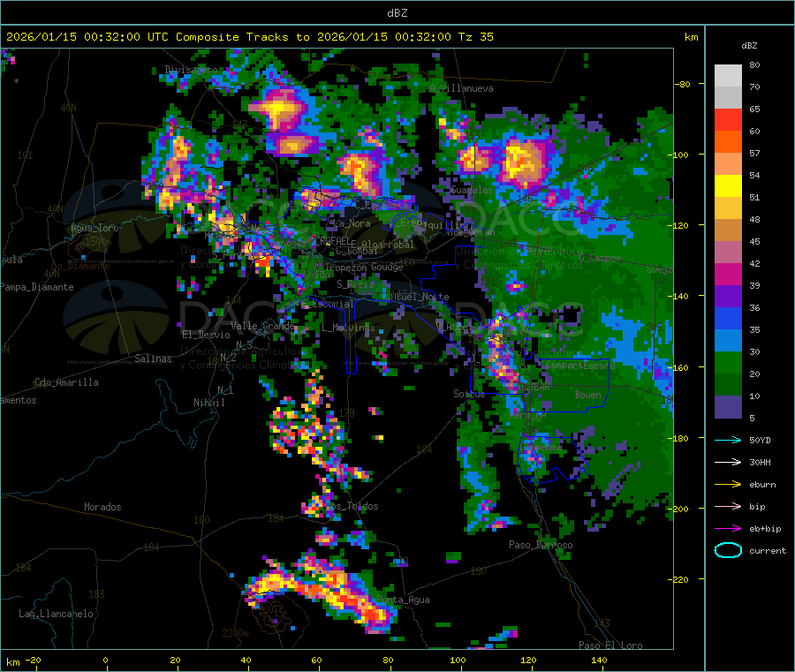
Task: Click the Valle_Grande place label
Action: click(x=262, y=326)
